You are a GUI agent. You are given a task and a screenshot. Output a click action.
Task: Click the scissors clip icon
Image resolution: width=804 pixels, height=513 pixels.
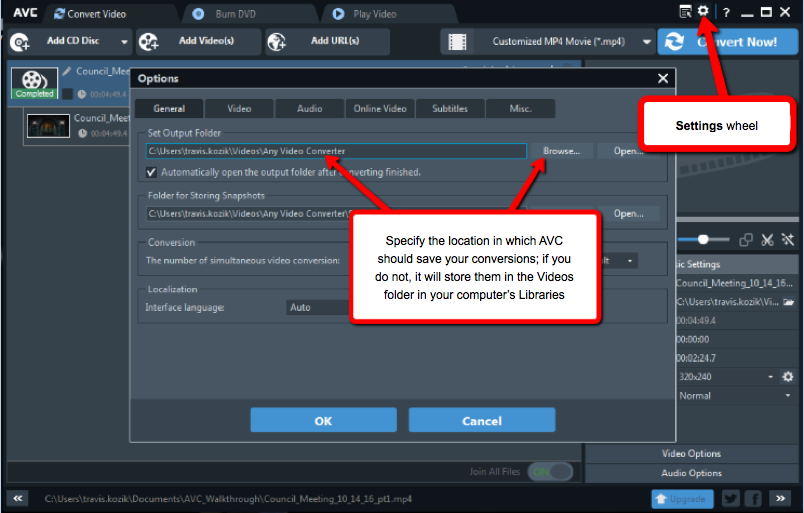(767, 240)
